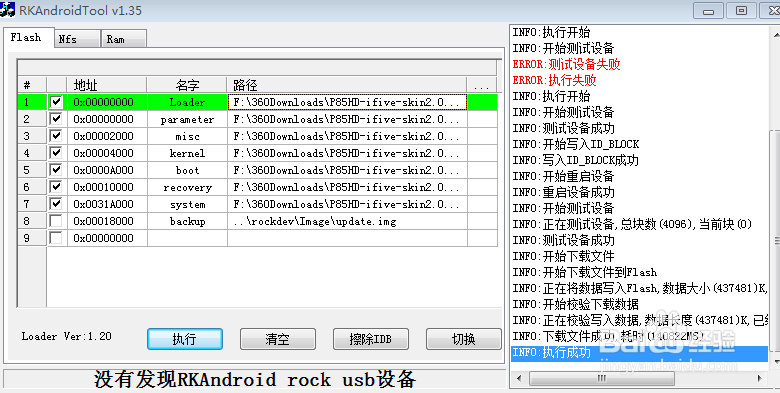The width and height of the screenshot is (780, 393).
Task: Uncheck the recovery row checkbox
Action: [x=56, y=187]
